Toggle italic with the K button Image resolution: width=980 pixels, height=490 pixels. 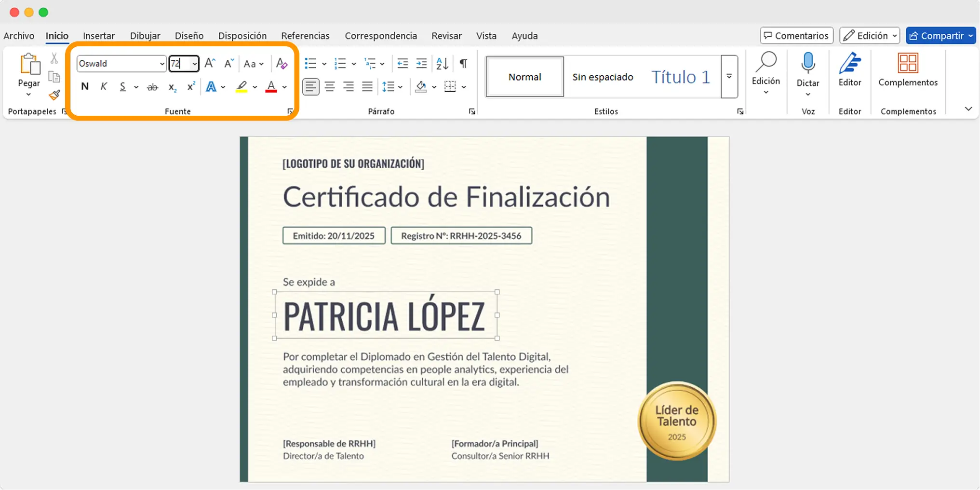tap(104, 87)
